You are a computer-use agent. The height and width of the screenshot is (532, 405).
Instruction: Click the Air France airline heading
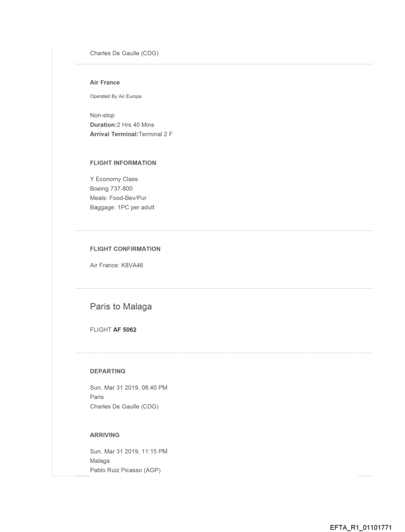coord(105,83)
